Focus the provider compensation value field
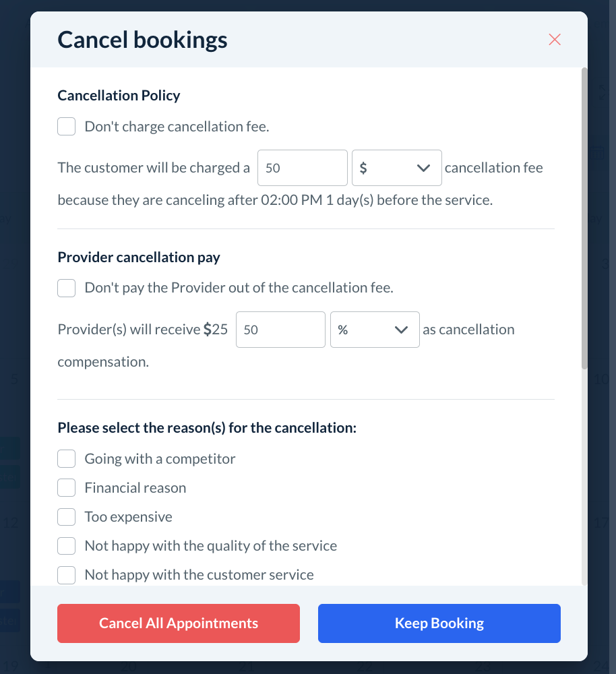This screenshot has width=616, height=674. tap(280, 330)
